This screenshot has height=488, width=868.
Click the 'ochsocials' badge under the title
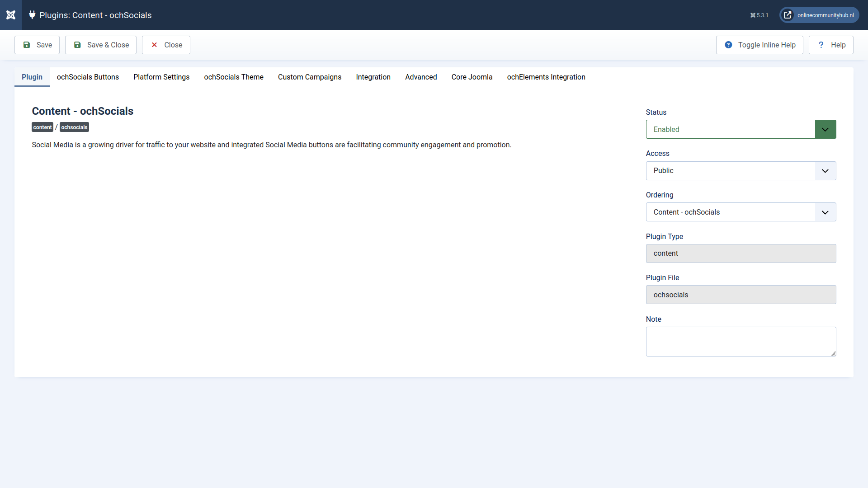click(74, 127)
